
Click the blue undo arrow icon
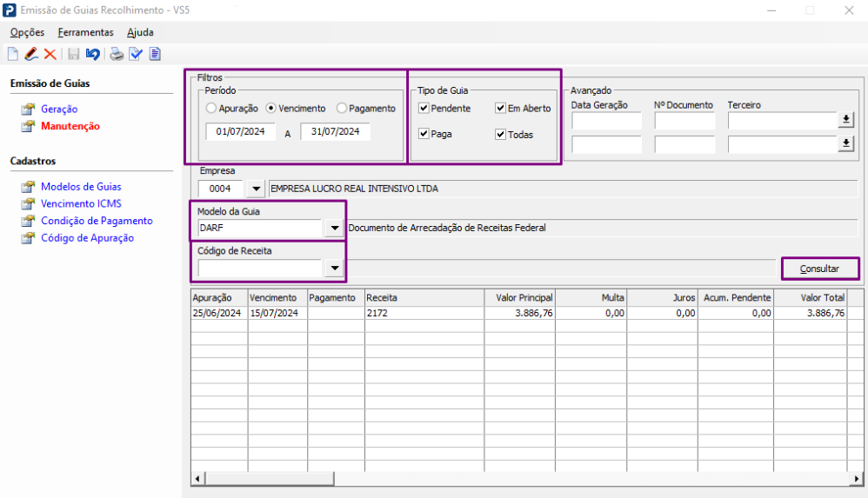pyautogui.click(x=92, y=54)
